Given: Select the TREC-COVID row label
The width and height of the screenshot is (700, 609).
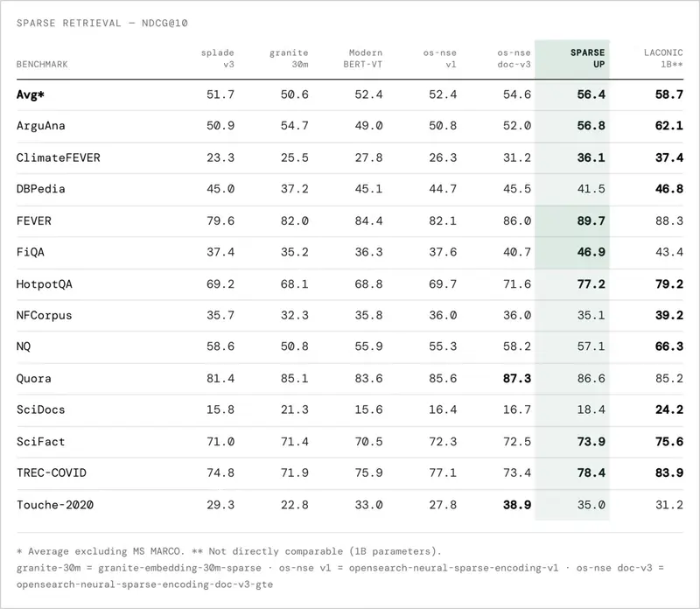Looking at the screenshot, I should [x=52, y=472].
